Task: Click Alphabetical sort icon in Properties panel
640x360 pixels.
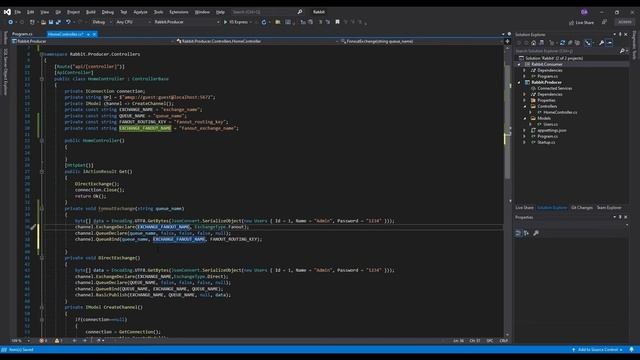Action: pyautogui.click(x=527, y=233)
